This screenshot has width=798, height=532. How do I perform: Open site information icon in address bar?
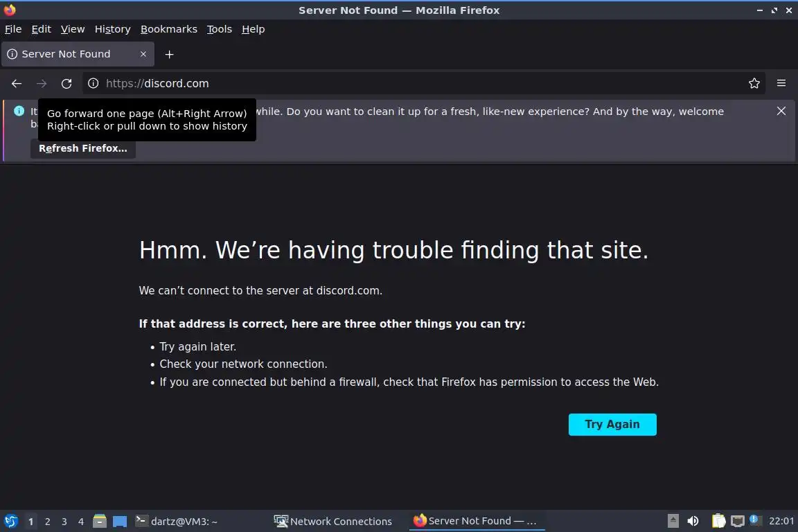[93, 84]
